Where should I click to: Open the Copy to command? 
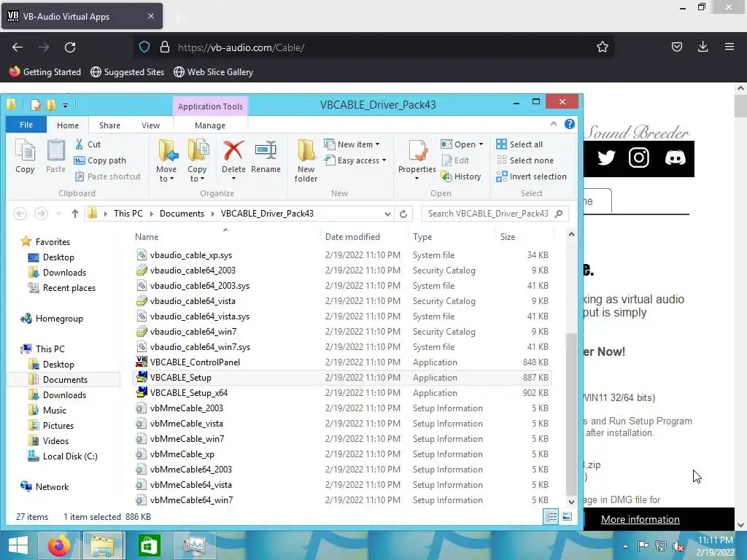[197, 160]
